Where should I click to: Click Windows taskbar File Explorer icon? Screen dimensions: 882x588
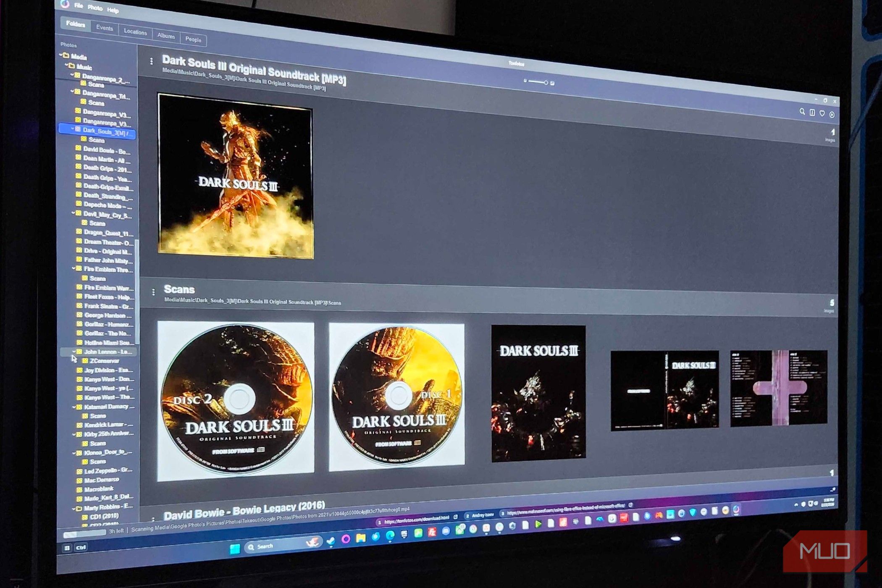[x=360, y=538]
